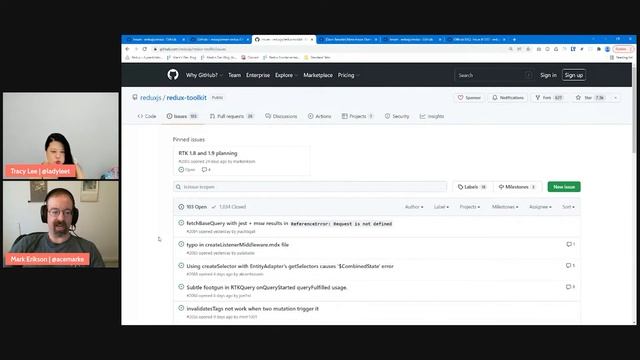Click the browser extensions puzzle icon
The width and height of the screenshot is (640, 360).
(599, 49)
